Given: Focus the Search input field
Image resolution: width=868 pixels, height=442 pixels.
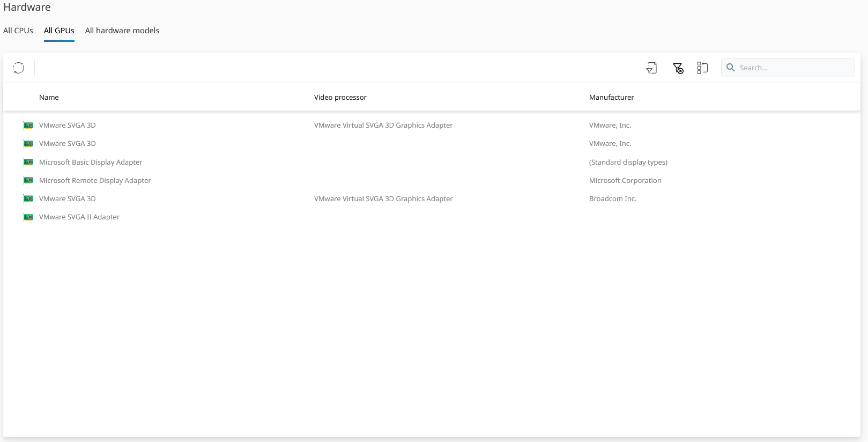Looking at the screenshot, I should [x=788, y=68].
